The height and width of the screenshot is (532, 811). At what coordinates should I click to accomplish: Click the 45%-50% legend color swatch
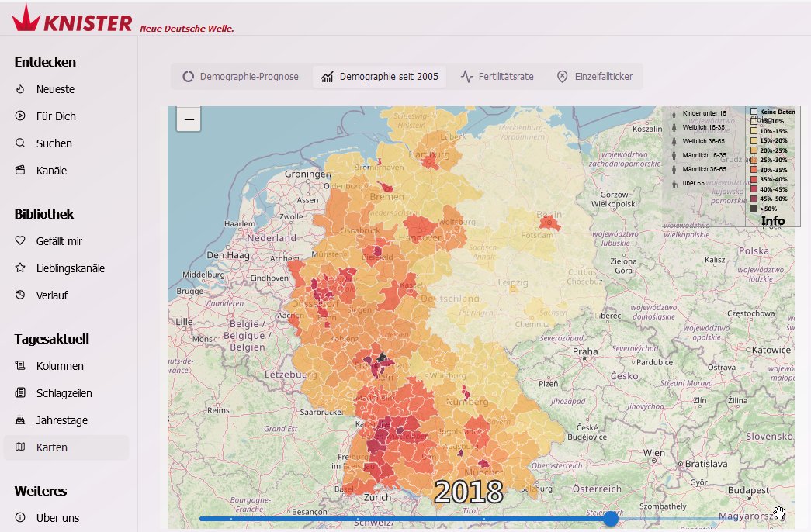[x=754, y=199]
